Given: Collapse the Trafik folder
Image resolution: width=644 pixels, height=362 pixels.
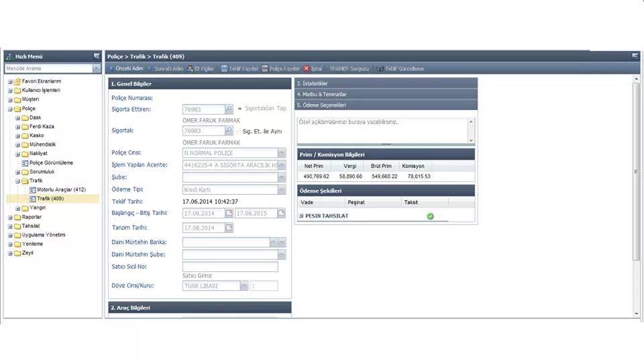Looking at the screenshot, I should tap(17, 181).
